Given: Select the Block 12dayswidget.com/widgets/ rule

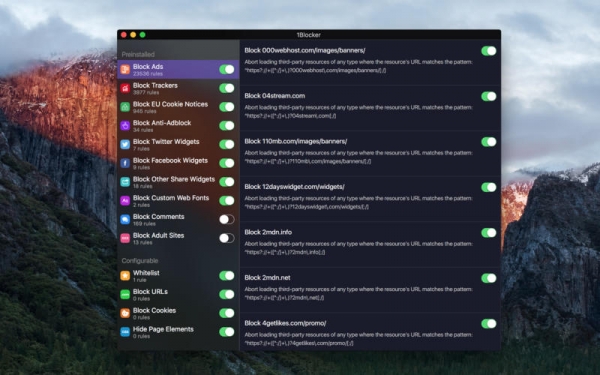Looking at the screenshot, I should click(x=370, y=199).
